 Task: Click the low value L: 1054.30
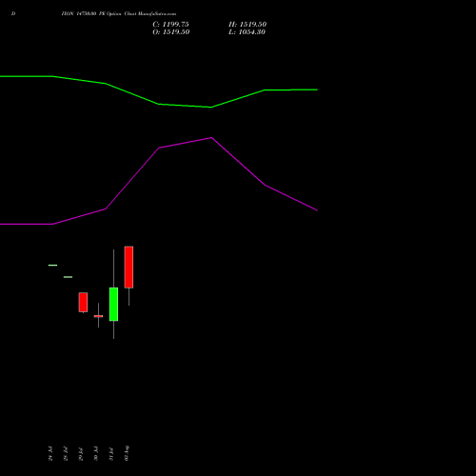(x=247, y=32)
